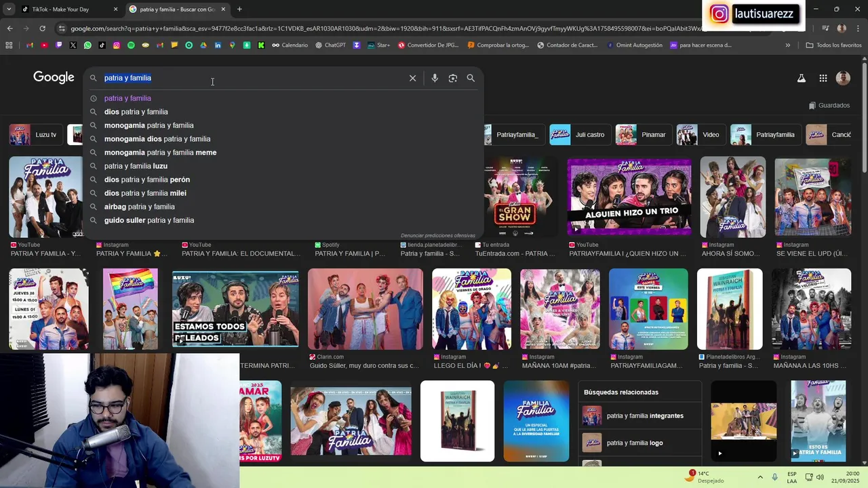The image size is (868, 488).
Task: Open media control icon in toolbar
Action: [x=825, y=28]
